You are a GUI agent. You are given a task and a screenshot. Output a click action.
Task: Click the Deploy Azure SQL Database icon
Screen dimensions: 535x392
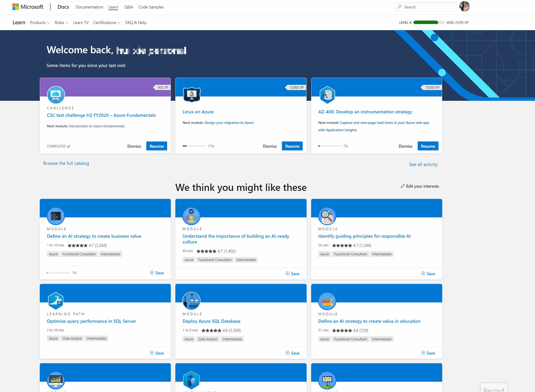click(x=191, y=301)
